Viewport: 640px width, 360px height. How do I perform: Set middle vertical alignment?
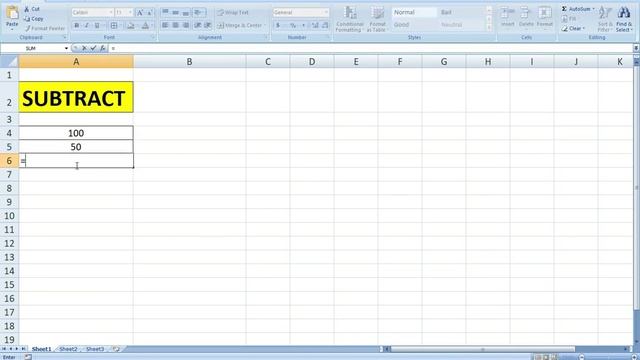pyautogui.click(x=176, y=13)
